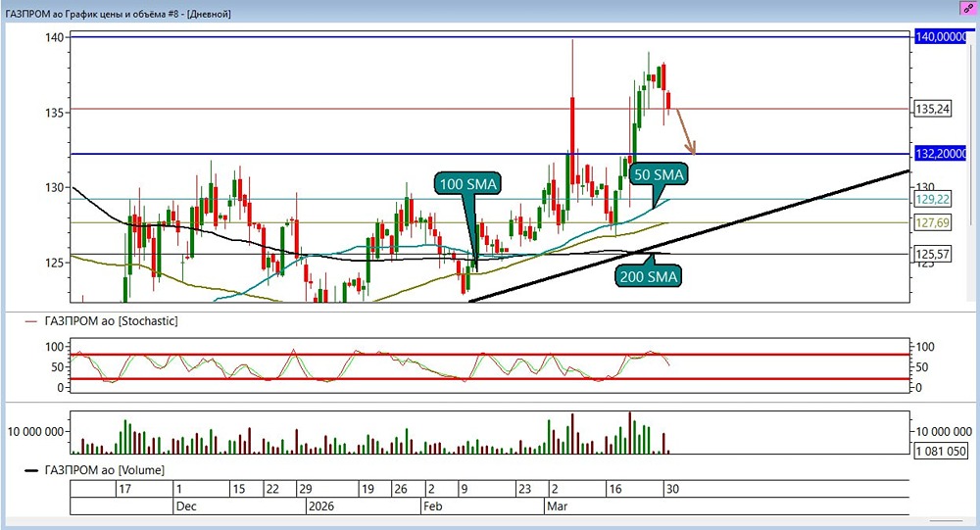Click the 125,57 moving average value label
Viewport: 980px width, 530px height.
tap(933, 254)
